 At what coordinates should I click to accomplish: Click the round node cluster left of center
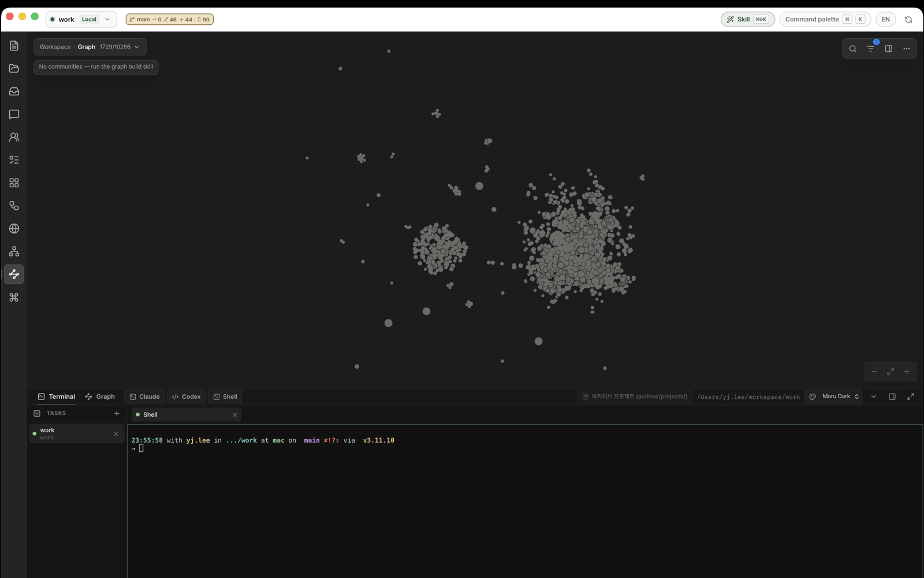439,249
